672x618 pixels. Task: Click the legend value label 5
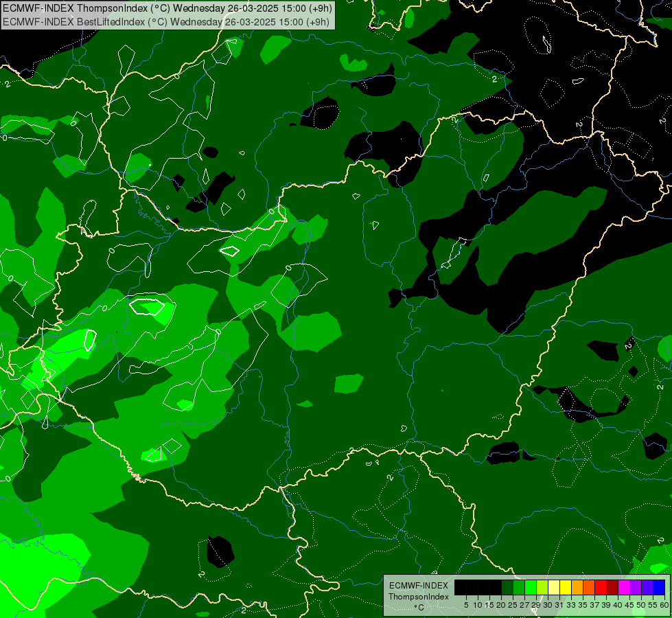[x=466, y=605]
